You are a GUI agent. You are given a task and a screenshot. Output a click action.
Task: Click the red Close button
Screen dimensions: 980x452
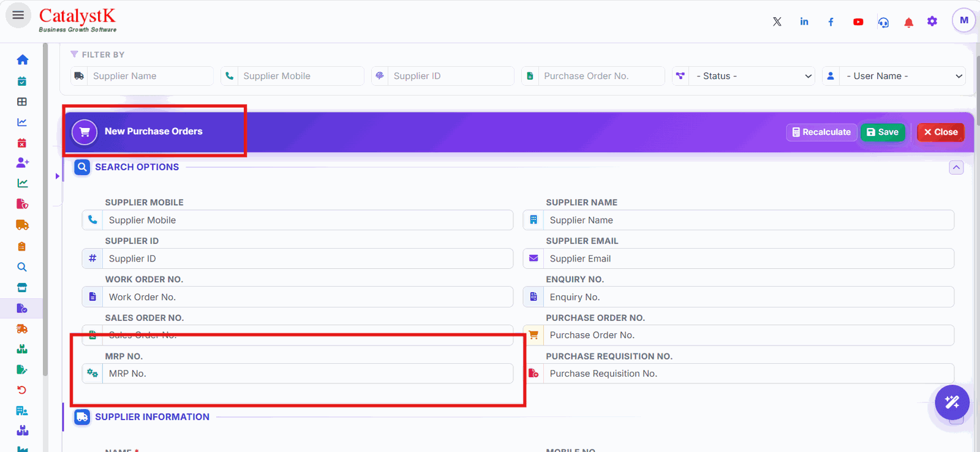(940, 132)
